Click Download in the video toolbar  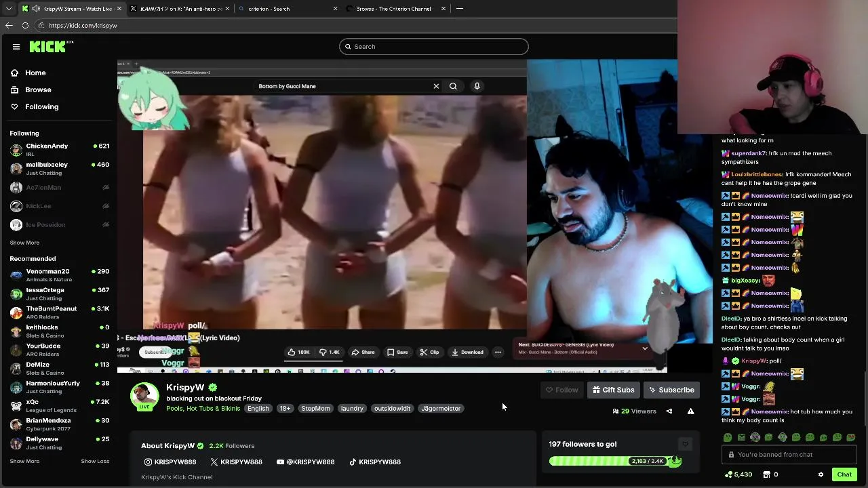467,352
